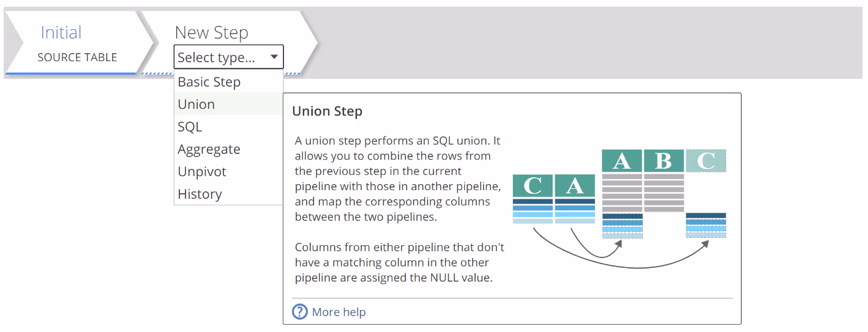Image resolution: width=868 pixels, height=332 pixels.
Task: Open the Select type combo box
Action: click(228, 57)
